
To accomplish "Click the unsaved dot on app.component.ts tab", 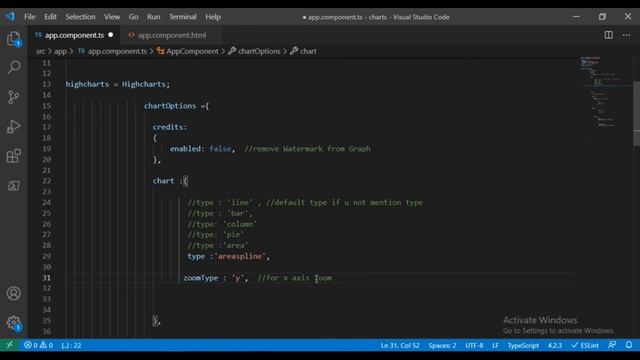I will tap(111, 35).
